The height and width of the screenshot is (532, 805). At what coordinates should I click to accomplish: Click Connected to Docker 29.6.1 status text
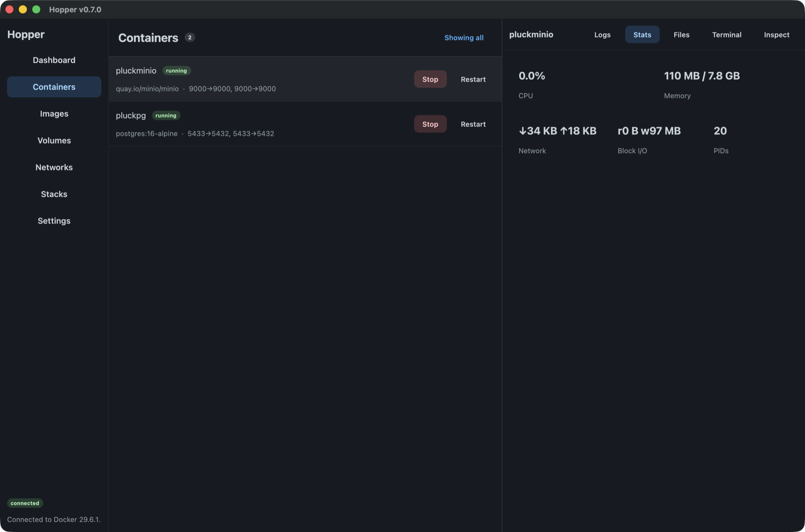pos(54,520)
